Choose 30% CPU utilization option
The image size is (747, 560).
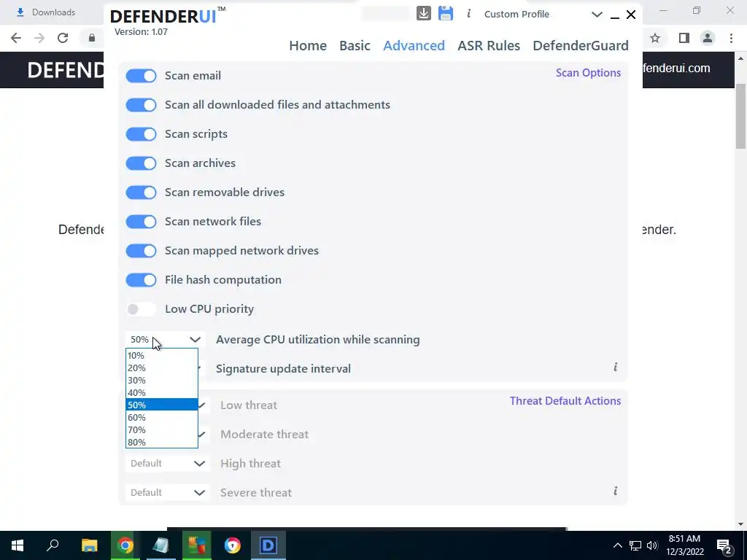[x=161, y=380]
